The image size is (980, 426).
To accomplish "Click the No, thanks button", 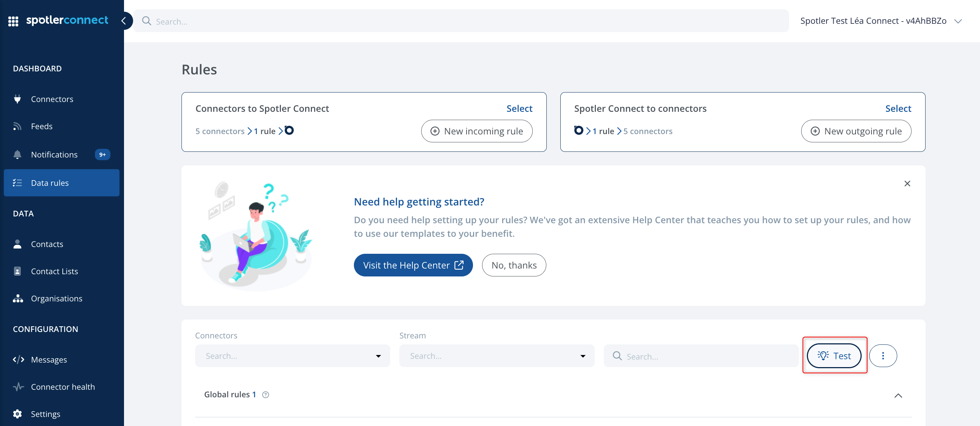I will pyautogui.click(x=514, y=265).
